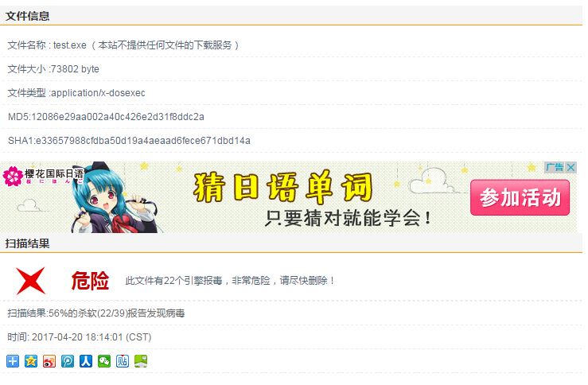This screenshot has width=588, height=385.
Task: Open the blue plus more-share icon
Action: (13, 361)
